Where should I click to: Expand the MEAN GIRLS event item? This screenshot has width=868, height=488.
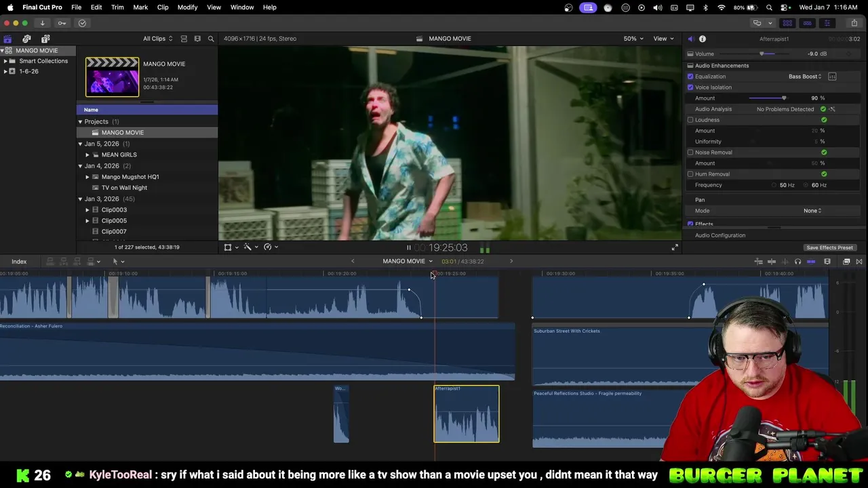87,155
